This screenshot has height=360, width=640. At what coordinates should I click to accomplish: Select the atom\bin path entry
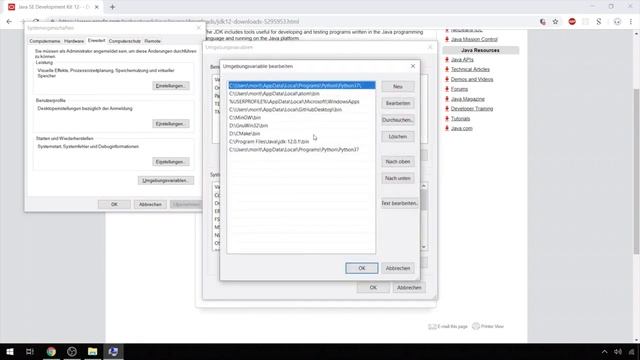pos(301,93)
